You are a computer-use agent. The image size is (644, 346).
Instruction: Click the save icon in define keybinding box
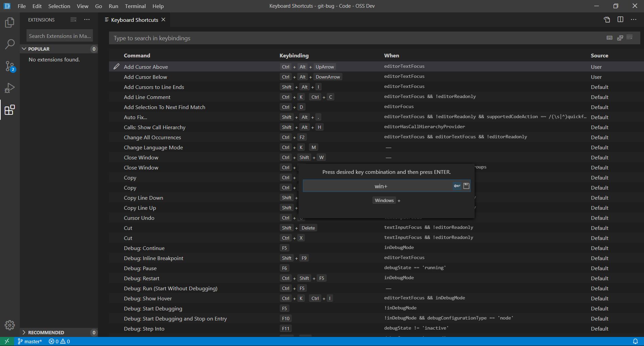coord(466,186)
